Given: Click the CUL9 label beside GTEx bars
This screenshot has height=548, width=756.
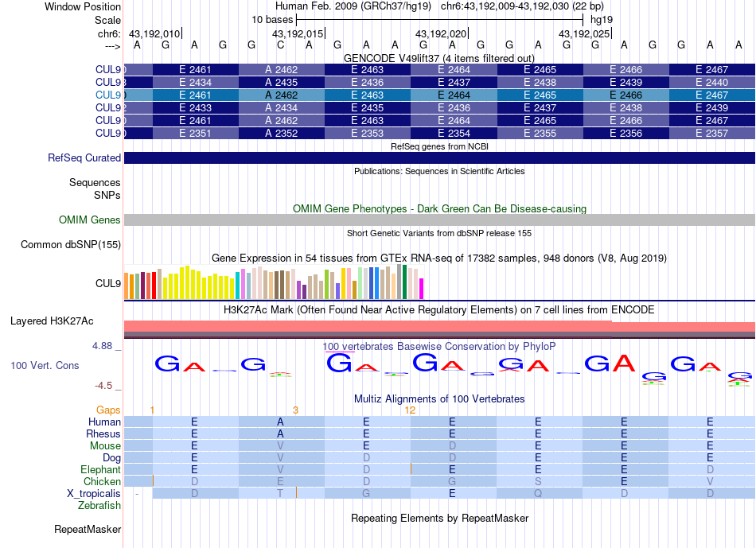Looking at the screenshot, I should 108,283.
